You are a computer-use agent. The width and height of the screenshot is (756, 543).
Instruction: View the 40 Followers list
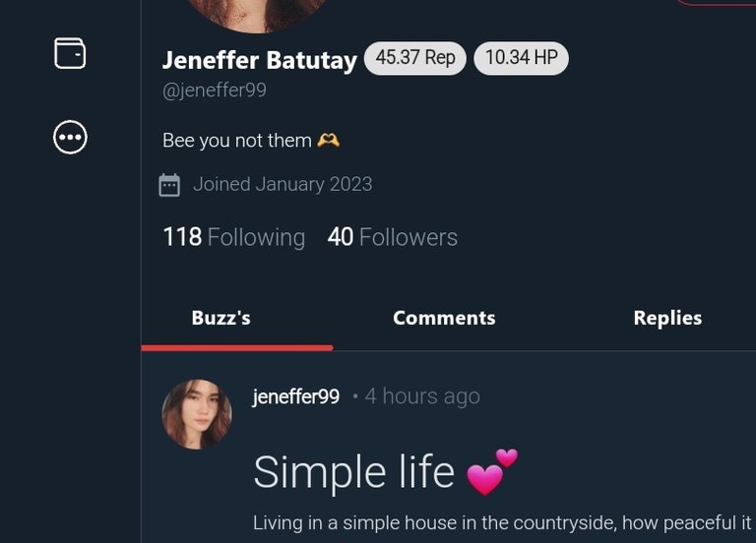pos(393,237)
